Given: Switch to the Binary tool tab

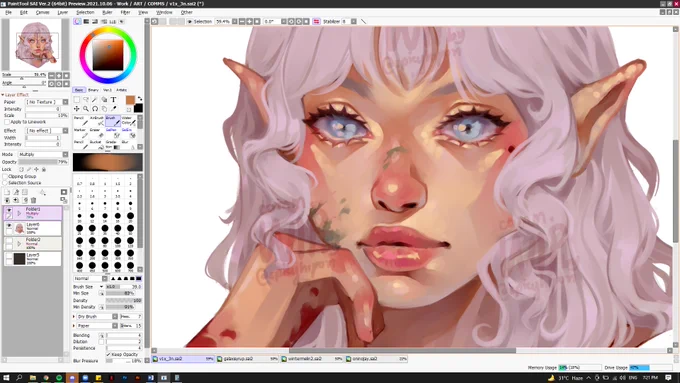Looking at the screenshot, I should [93, 90].
